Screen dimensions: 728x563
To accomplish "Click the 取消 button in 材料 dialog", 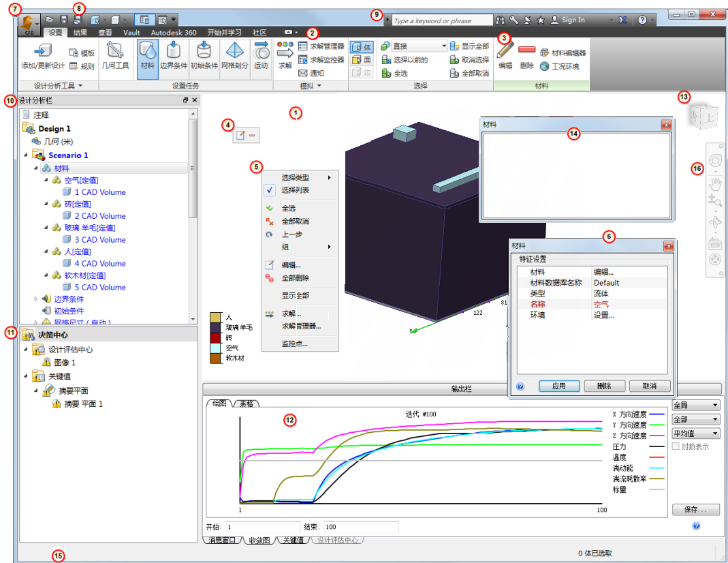I will 650,386.
